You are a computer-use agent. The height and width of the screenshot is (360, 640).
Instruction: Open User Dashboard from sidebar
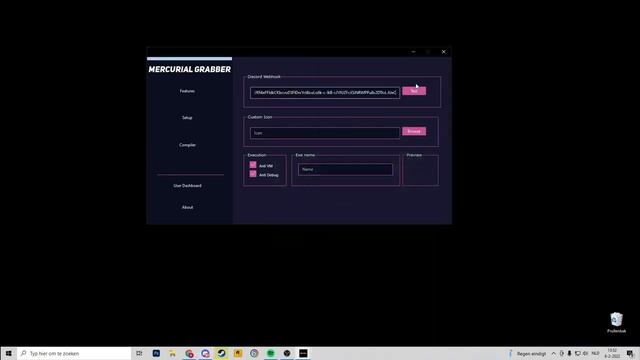click(x=187, y=186)
